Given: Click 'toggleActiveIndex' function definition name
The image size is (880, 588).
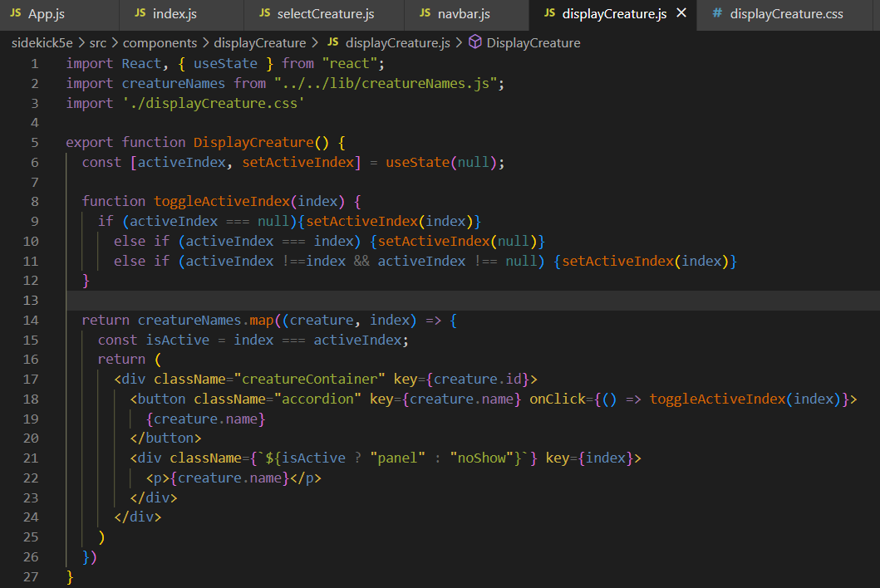Looking at the screenshot, I should (x=222, y=202).
